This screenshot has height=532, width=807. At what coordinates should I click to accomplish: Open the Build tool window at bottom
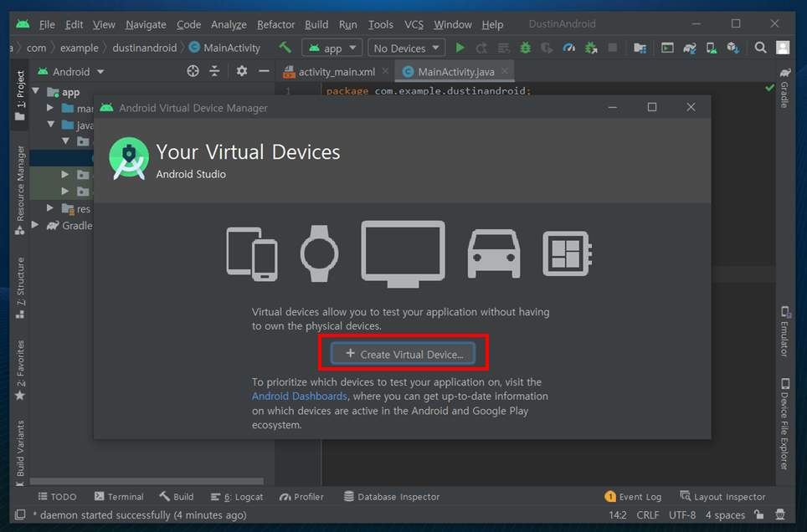(177, 497)
